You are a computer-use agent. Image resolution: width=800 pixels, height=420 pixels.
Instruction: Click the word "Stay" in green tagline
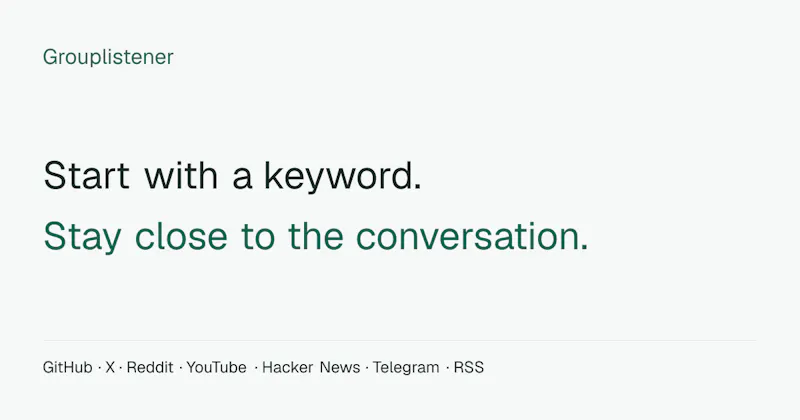[x=83, y=237]
